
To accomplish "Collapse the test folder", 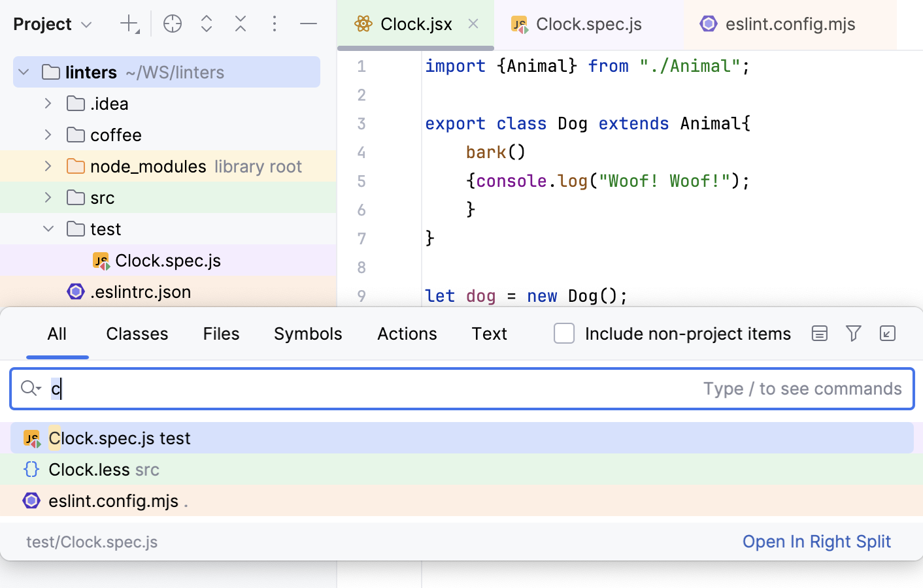I will tap(48, 229).
